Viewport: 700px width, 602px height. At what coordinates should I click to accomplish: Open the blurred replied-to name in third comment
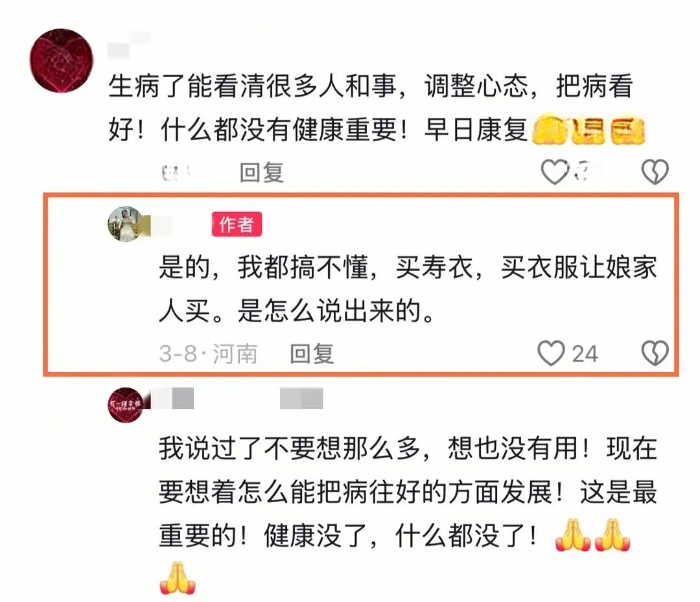click(x=301, y=398)
